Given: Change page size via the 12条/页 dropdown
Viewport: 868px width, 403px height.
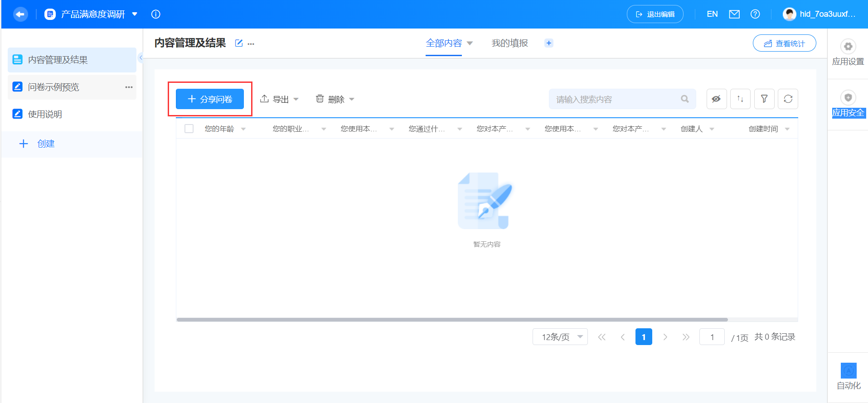Looking at the screenshot, I should pos(560,337).
